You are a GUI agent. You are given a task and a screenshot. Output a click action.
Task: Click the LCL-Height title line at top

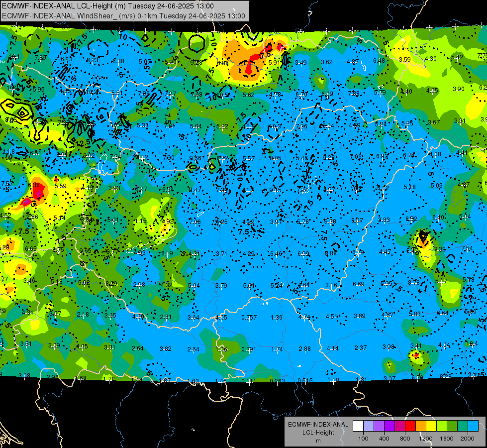108,6
